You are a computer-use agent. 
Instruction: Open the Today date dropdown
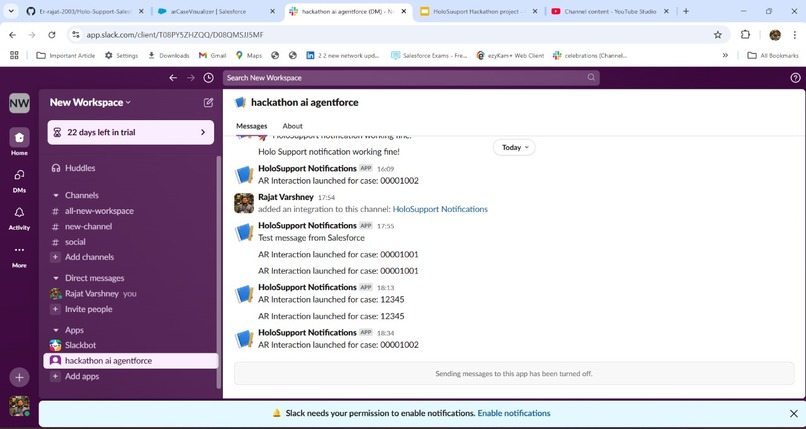pos(514,147)
